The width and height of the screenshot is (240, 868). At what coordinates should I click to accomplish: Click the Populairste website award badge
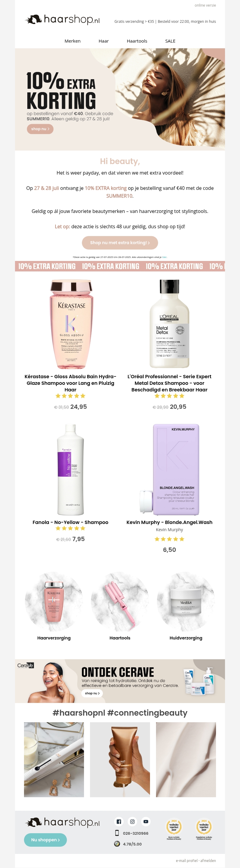(204, 830)
